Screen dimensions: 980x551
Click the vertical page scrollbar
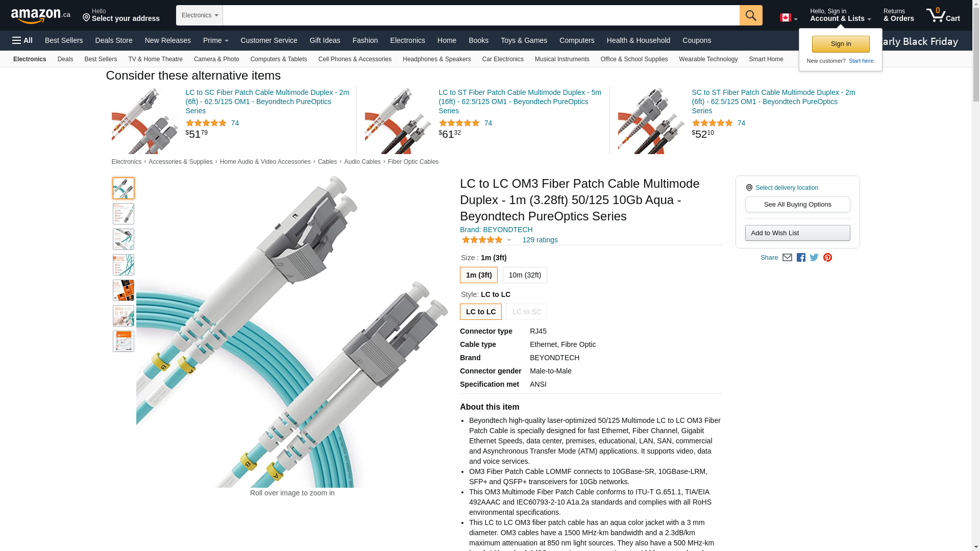[976, 275]
